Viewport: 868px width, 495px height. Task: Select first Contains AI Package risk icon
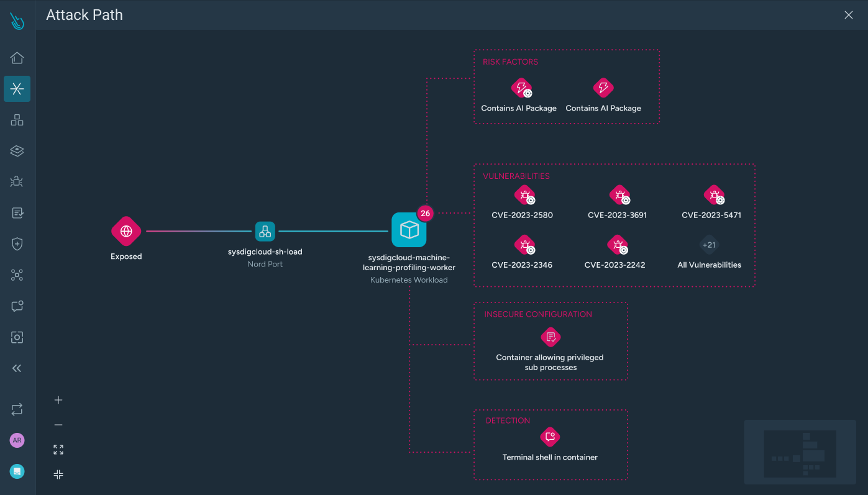pos(521,88)
